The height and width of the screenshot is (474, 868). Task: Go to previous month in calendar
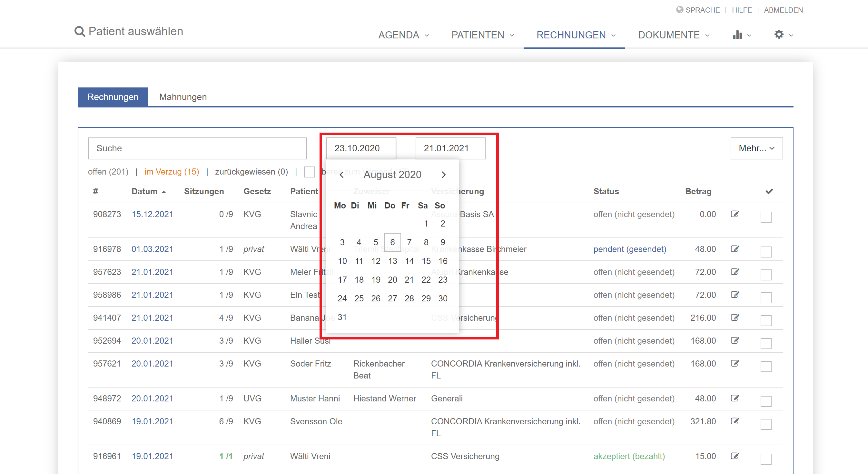point(342,175)
